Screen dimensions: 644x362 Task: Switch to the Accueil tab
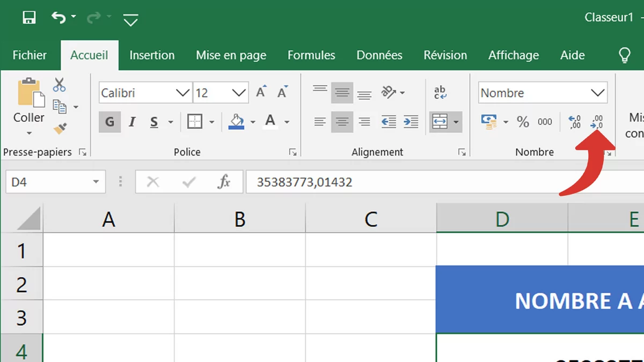point(89,55)
